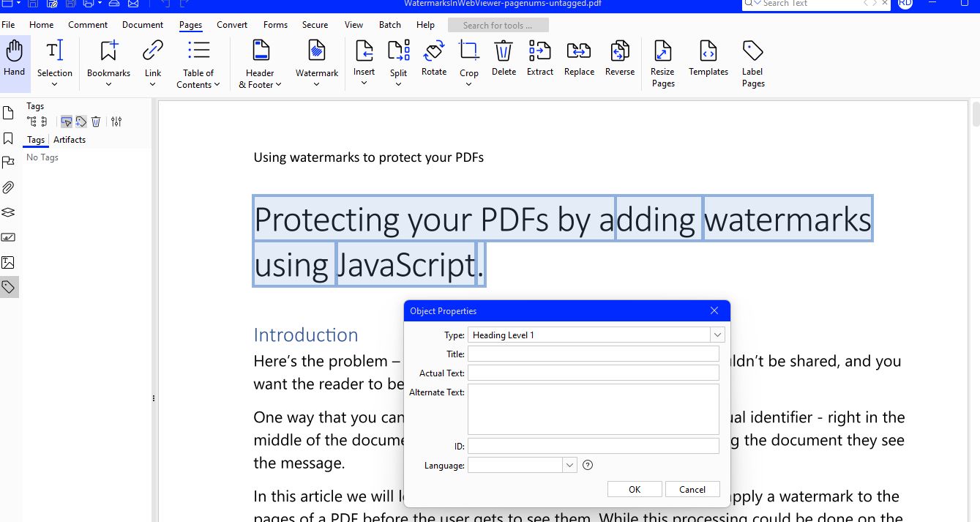
Task: Expand the Watermark dropdown arrow
Action: [317, 84]
